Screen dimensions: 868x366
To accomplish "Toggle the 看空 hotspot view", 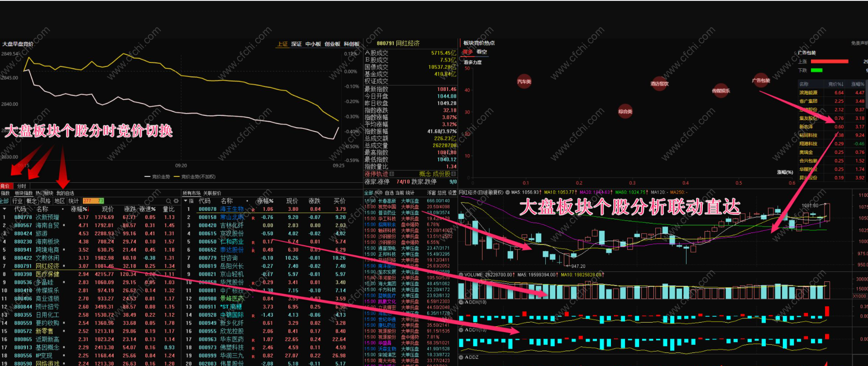I will (482, 52).
